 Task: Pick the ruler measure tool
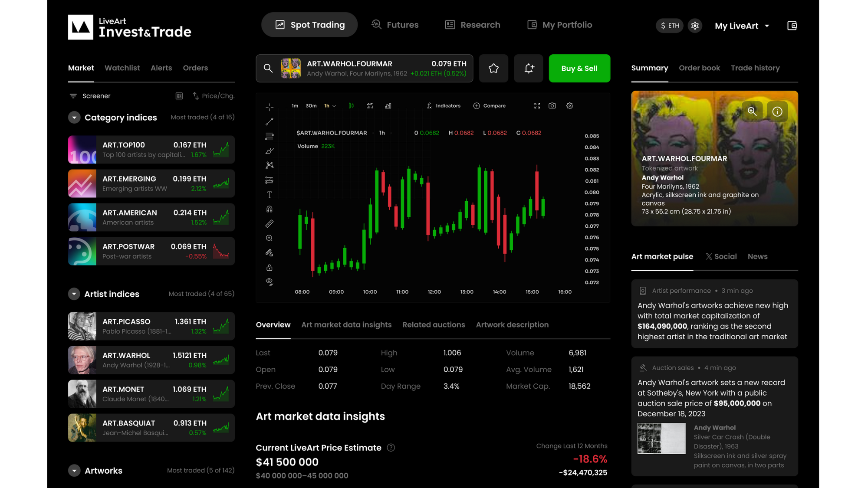point(270,224)
